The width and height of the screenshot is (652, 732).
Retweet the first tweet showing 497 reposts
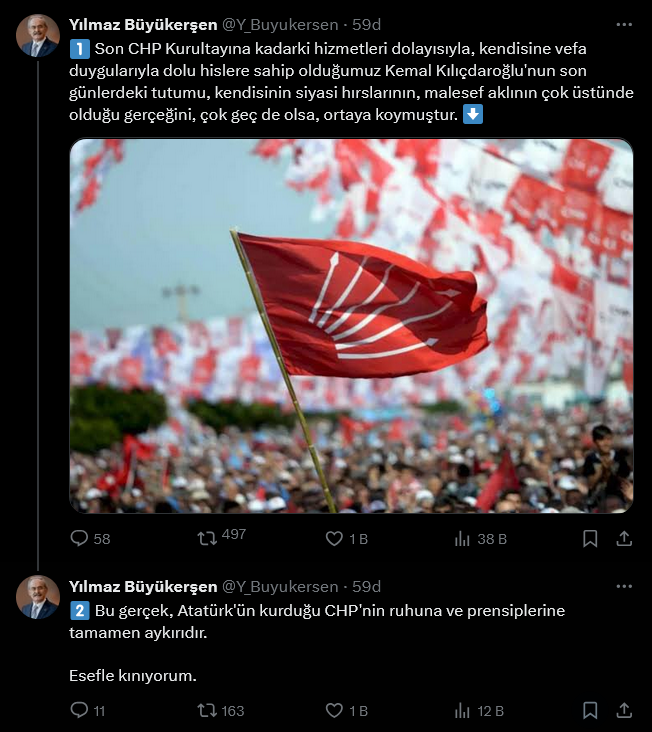pyautogui.click(x=221, y=537)
